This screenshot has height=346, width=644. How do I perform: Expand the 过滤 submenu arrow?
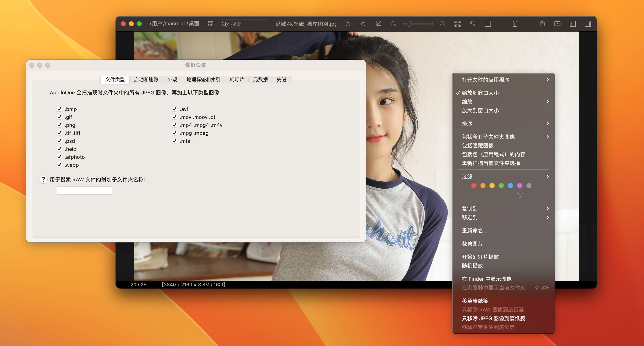point(547,176)
